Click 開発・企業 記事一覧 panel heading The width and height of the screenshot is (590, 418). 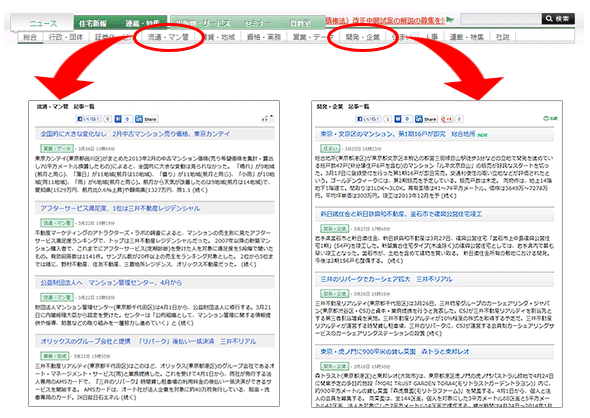343,106
